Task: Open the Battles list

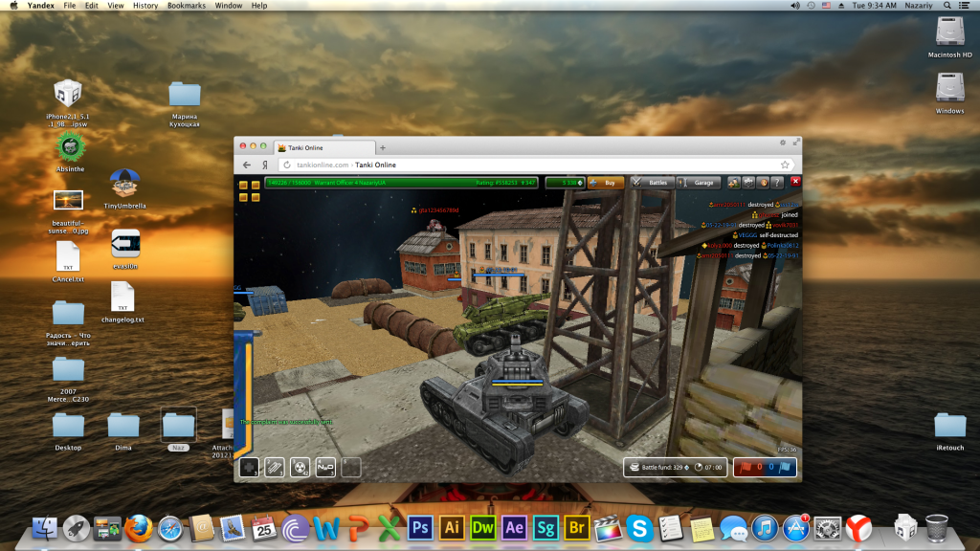Action: coord(651,182)
